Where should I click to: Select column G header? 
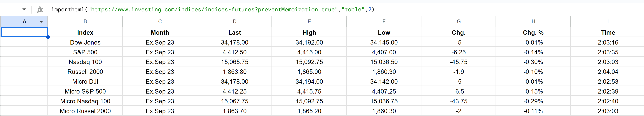tap(458, 22)
